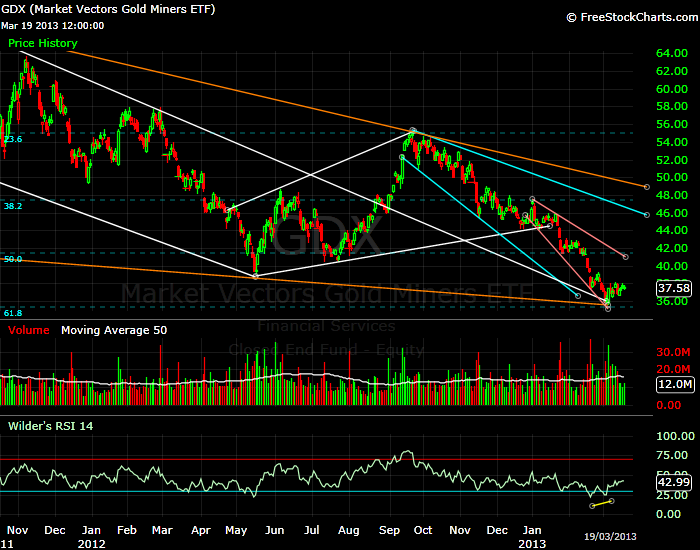Click the 20.0M volume axis label

(x=673, y=369)
